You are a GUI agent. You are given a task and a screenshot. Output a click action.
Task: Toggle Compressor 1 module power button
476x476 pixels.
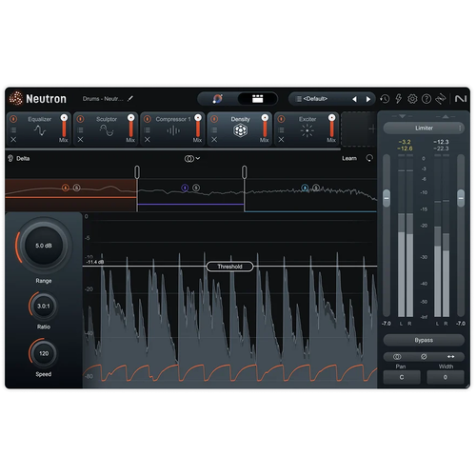pyautogui.click(x=148, y=119)
